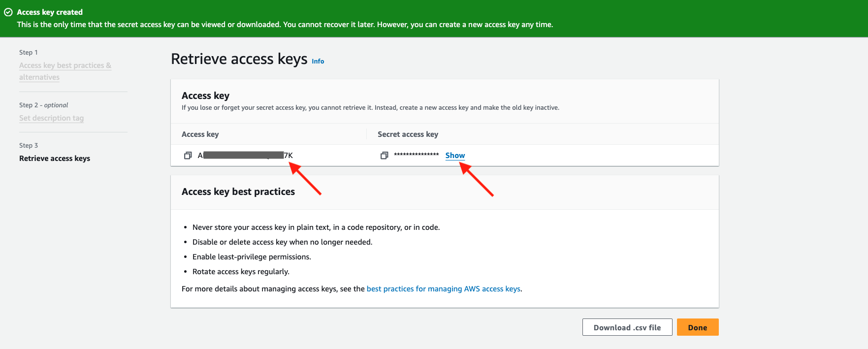Click the Rotate access keys regularly bullet
The image size is (868, 349).
(x=241, y=272)
